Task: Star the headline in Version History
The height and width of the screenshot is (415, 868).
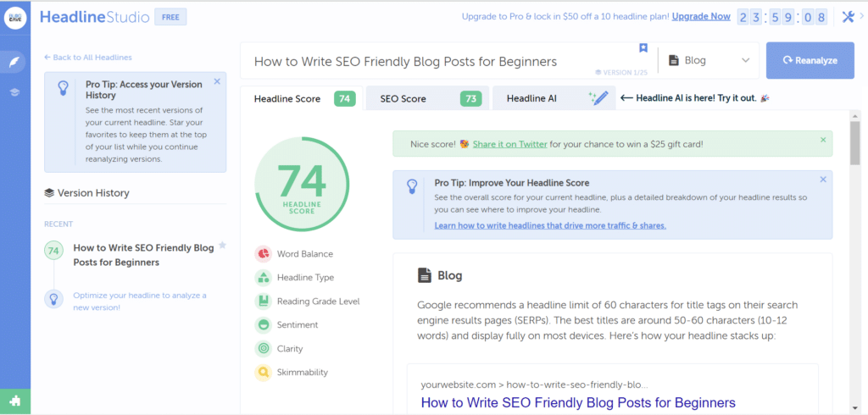Action: [222, 245]
